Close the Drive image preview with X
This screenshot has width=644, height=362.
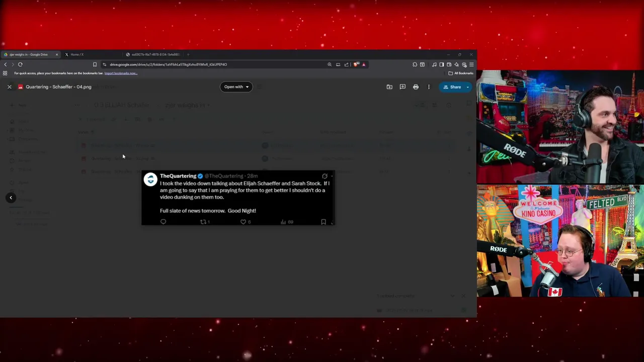point(9,87)
